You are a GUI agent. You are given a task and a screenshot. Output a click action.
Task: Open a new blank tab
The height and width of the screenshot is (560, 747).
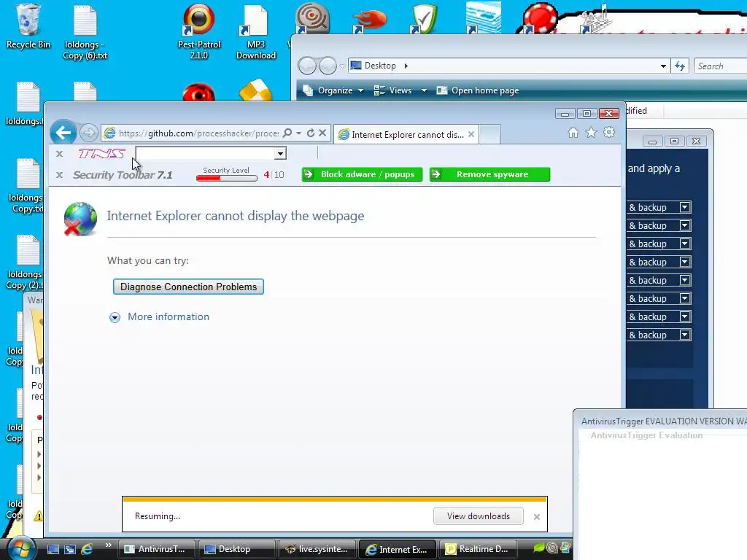[x=489, y=134]
